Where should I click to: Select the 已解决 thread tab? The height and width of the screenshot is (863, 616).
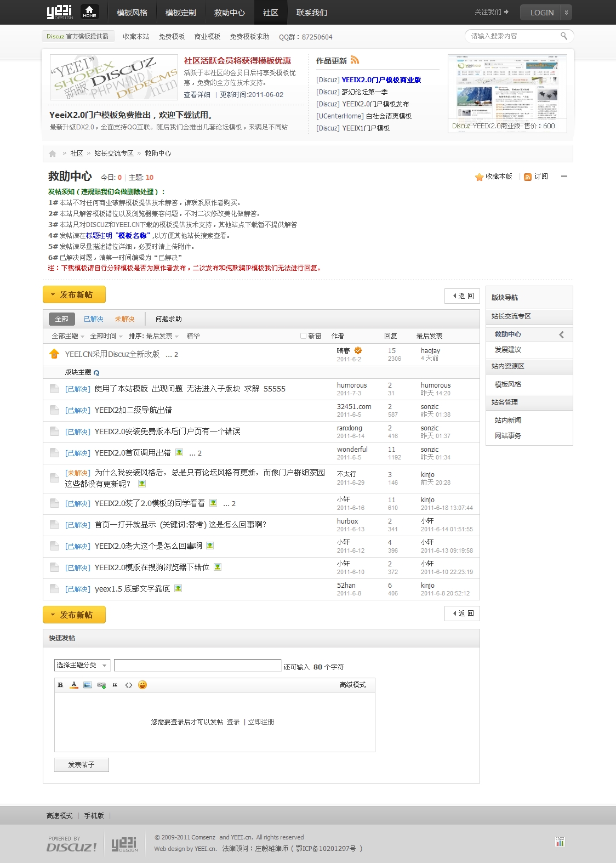pyautogui.click(x=93, y=319)
